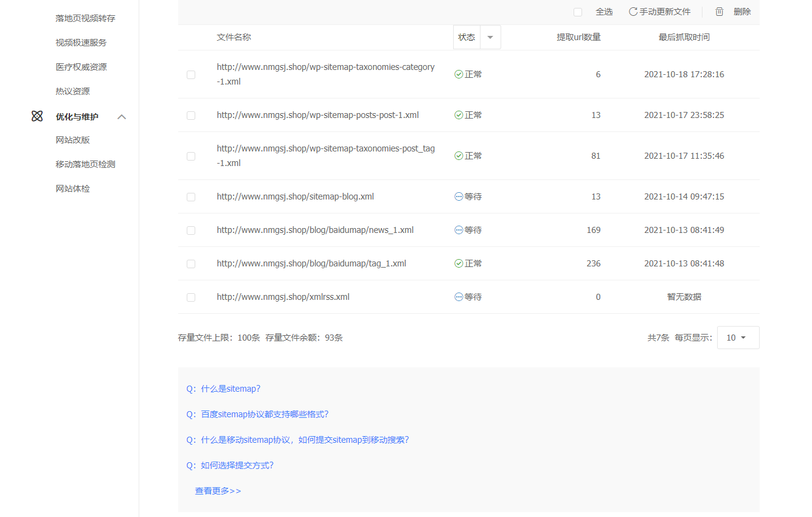Image resolution: width=812 pixels, height=517 pixels.
Task: Click timestamp 2021-10-17 23:58:25
Action: click(x=684, y=115)
